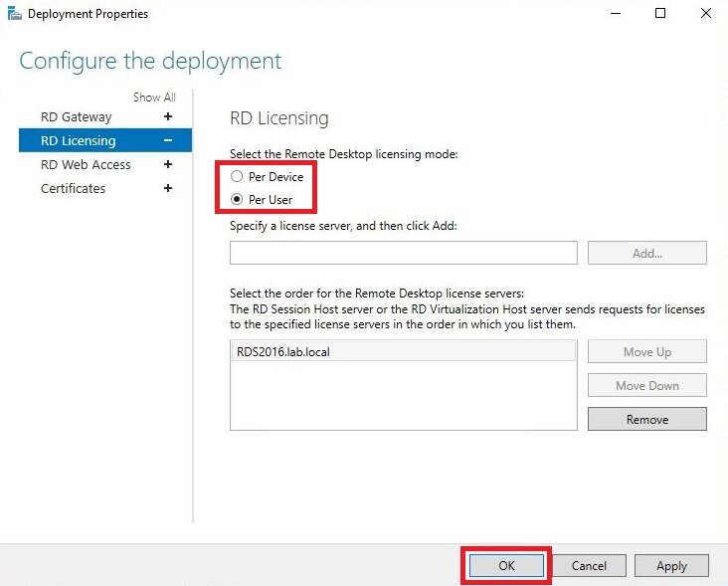Image resolution: width=728 pixels, height=586 pixels.
Task: Collapse RD Licensing with the minus icon
Action: pos(168,140)
